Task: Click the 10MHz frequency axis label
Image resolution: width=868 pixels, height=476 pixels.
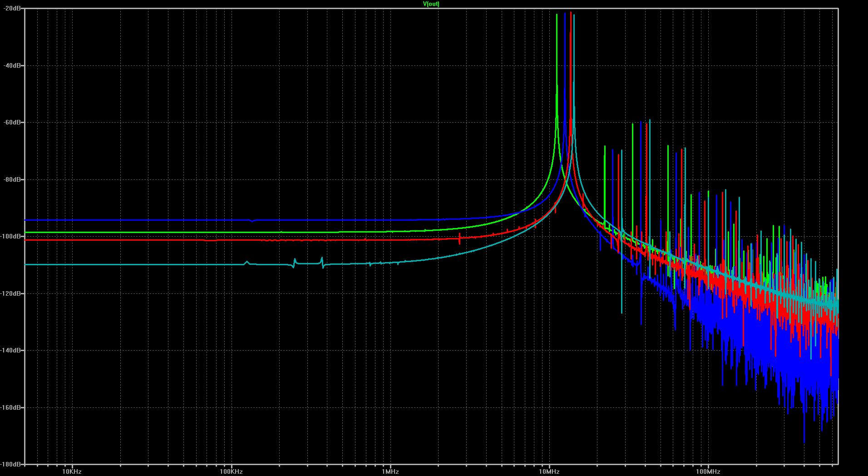Action: click(x=549, y=471)
